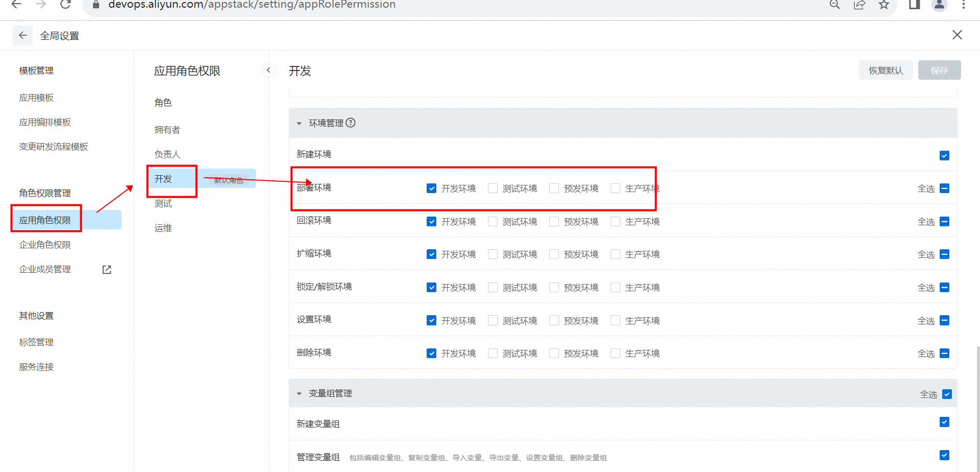Go back from global settings with arrow button
The width and height of the screenshot is (980, 472).
(x=22, y=35)
